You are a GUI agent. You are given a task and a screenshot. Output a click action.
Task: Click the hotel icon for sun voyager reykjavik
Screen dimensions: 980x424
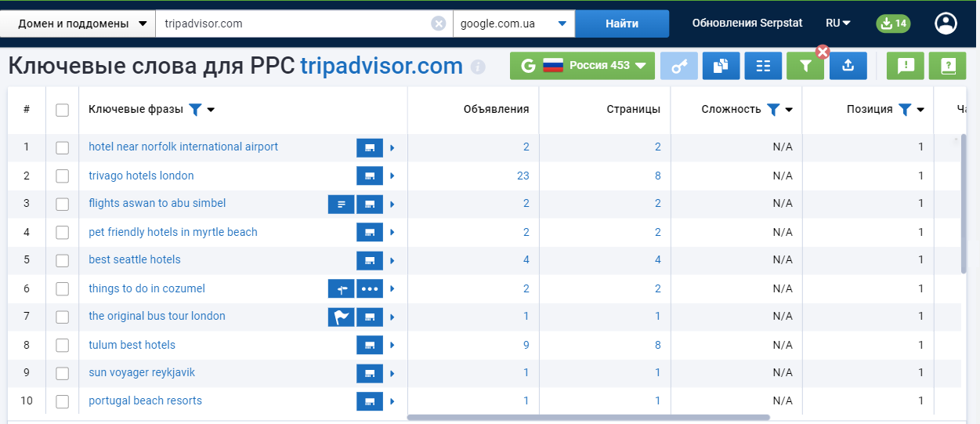pos(370,373)
